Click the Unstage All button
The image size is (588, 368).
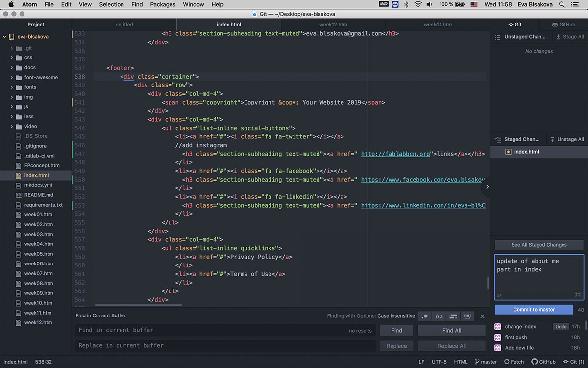[x=567, y=139]
